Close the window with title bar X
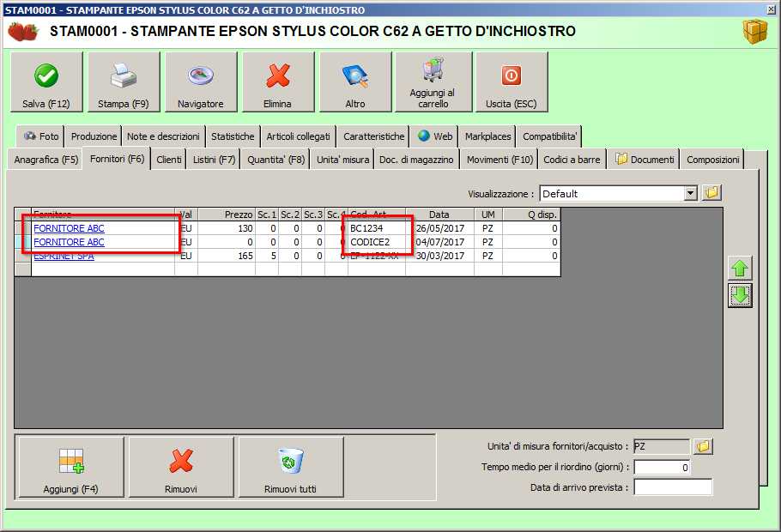The height and width of the screenshot is (532, 781). pyautogui.click(x=771, y=9)
